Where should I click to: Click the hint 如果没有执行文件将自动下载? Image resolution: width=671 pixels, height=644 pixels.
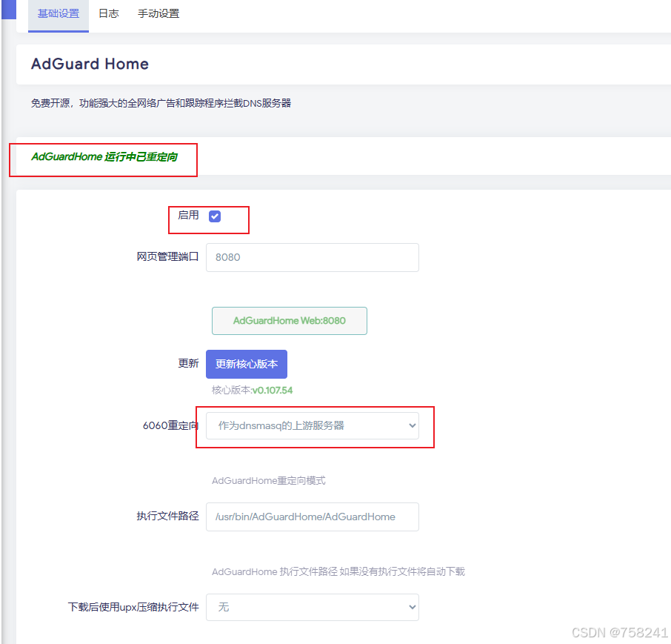(x=402, y=571)
